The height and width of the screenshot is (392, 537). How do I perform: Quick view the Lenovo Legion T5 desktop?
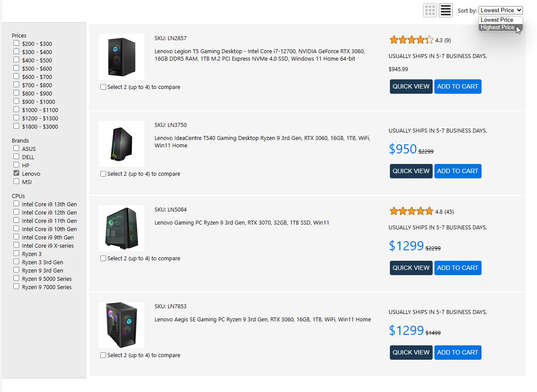tap(411, 86)
